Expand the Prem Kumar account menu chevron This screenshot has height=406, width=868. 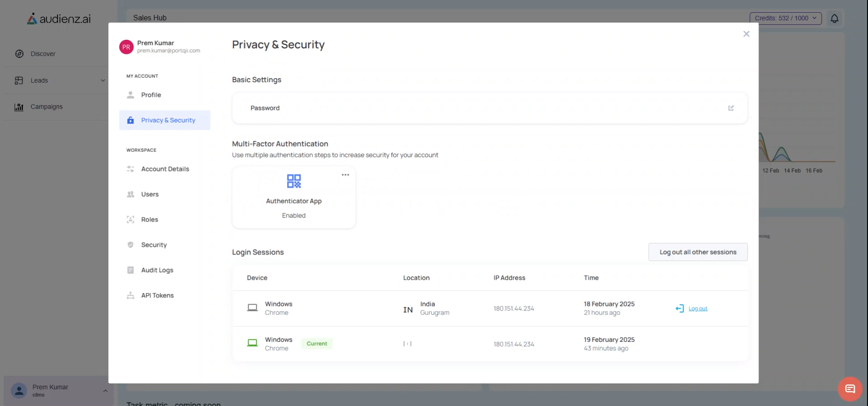click(x=105, y=391)
